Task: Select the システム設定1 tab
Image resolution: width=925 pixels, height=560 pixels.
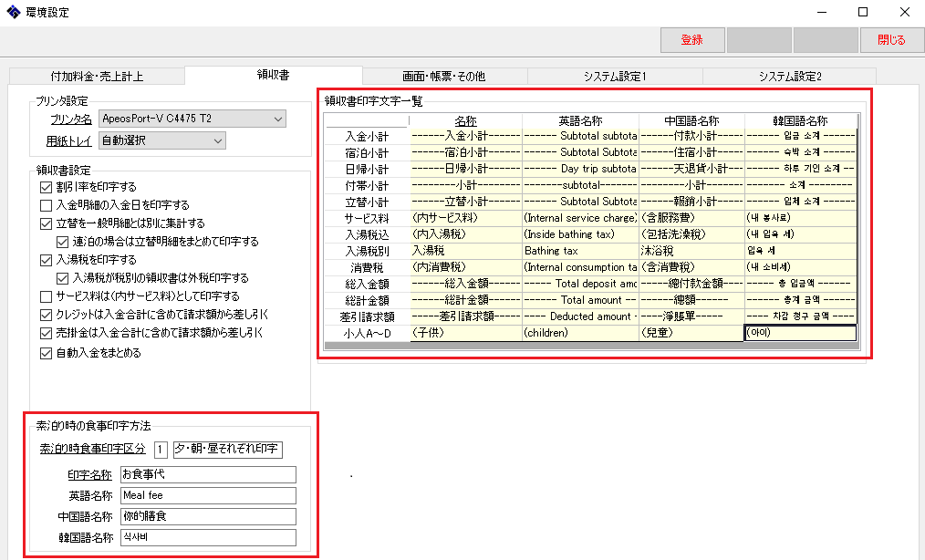Action: 614,76
